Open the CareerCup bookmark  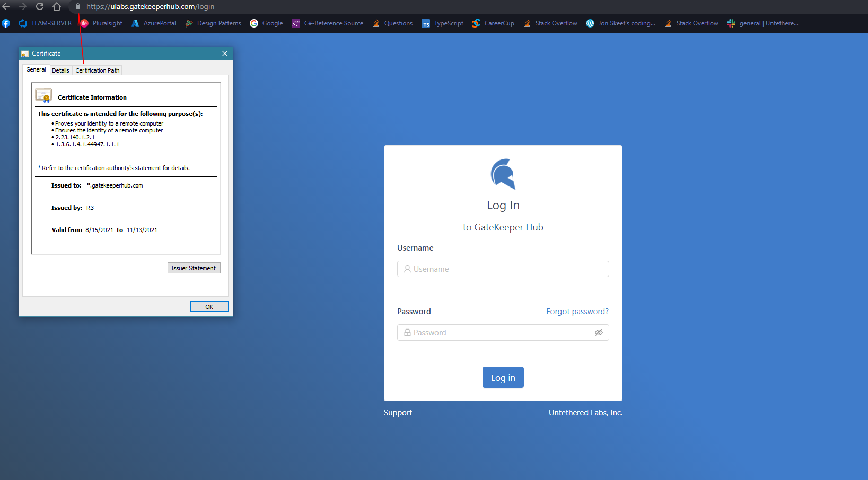coord(493,23)
